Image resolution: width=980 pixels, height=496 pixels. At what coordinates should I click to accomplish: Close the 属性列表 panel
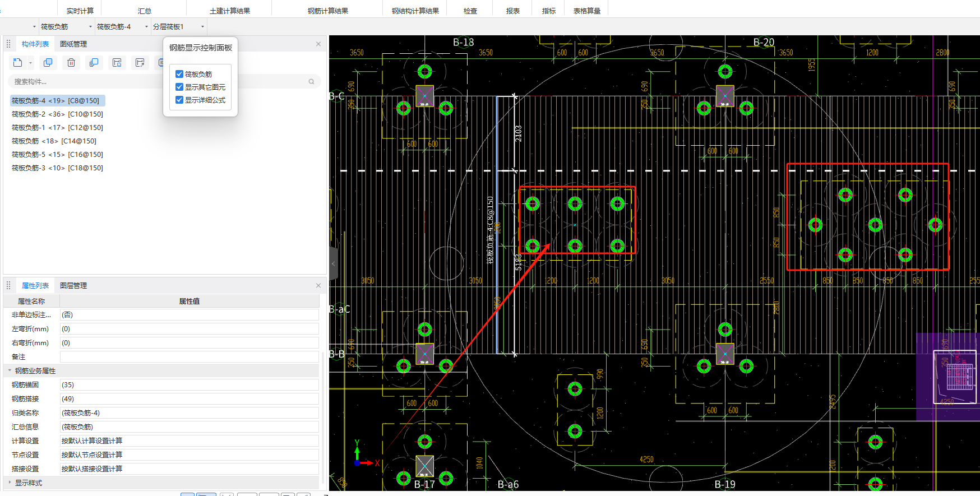pyautogui.click(x=318, y=285)
